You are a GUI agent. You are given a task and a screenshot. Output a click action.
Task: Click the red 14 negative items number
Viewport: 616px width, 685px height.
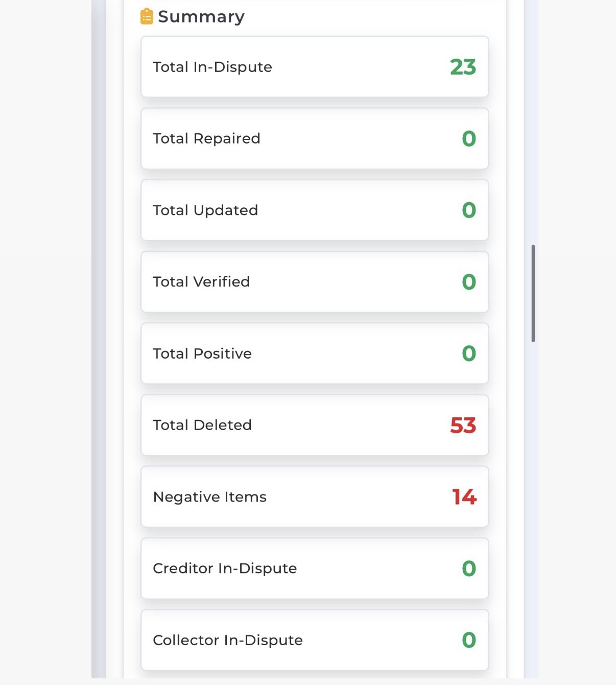pos(464,497)
